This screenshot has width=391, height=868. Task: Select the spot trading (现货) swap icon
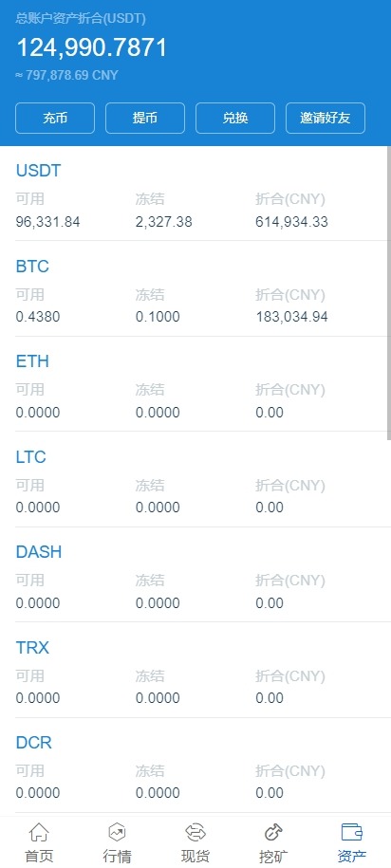point(195,832)
